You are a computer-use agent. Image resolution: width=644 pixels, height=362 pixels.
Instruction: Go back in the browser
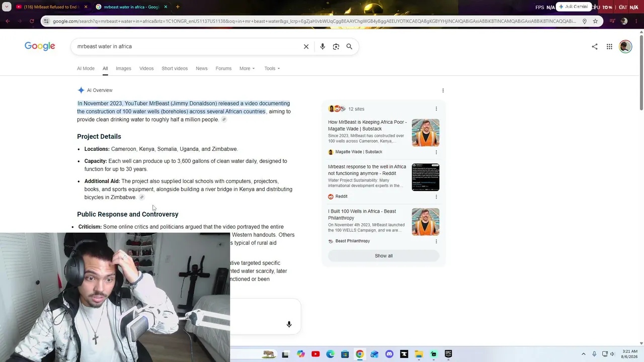click(x=8, y=21)
